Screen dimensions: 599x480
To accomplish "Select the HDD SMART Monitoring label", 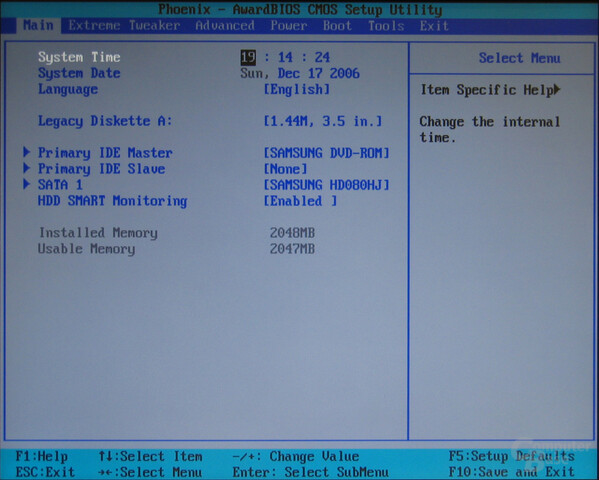I will click(112, 201).
